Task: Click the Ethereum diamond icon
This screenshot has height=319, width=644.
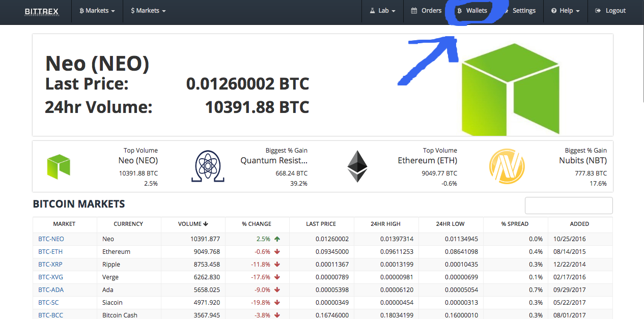Action: click(357, 166)
